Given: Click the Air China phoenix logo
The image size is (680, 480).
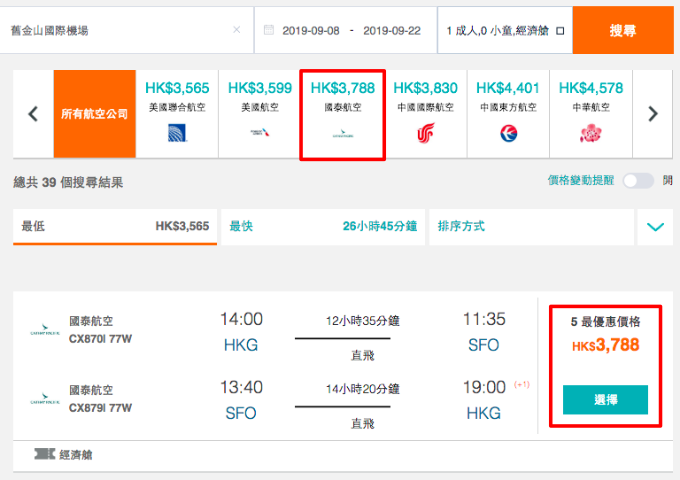Looking at the screenshot, I should click(426, 133).
